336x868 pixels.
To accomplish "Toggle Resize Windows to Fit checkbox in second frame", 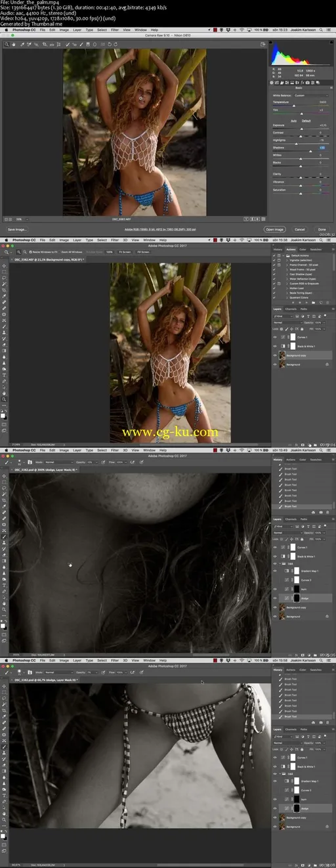I will 30,251.
